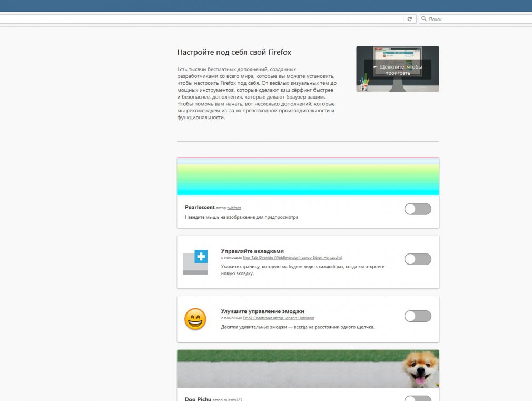
Task: Click the Улучшите управление эмоджи card title
Action: click(x=263, y=311)
